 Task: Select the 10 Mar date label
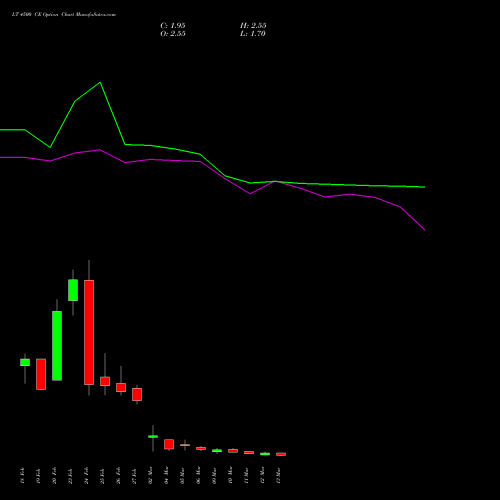tap(230, 476)
